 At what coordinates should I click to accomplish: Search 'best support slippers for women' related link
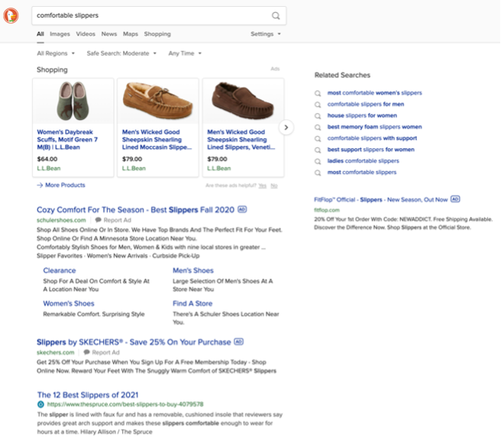click(370, 150)
